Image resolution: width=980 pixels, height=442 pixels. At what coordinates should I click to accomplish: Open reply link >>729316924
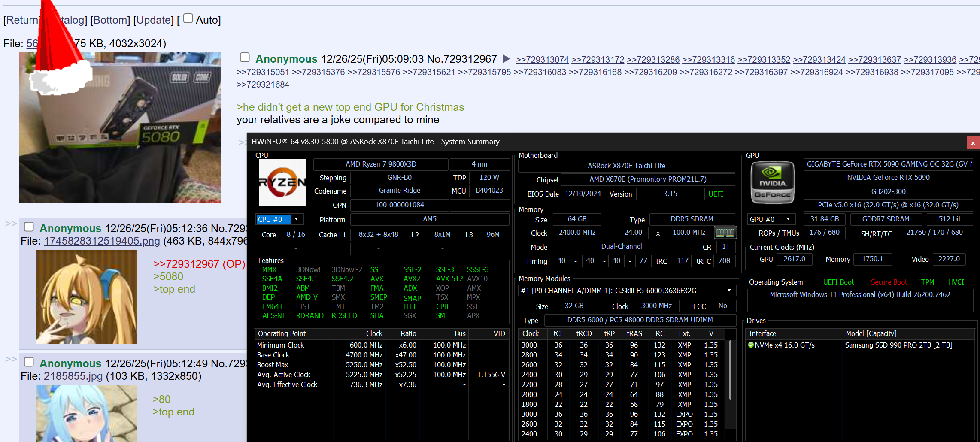(816, 72)
